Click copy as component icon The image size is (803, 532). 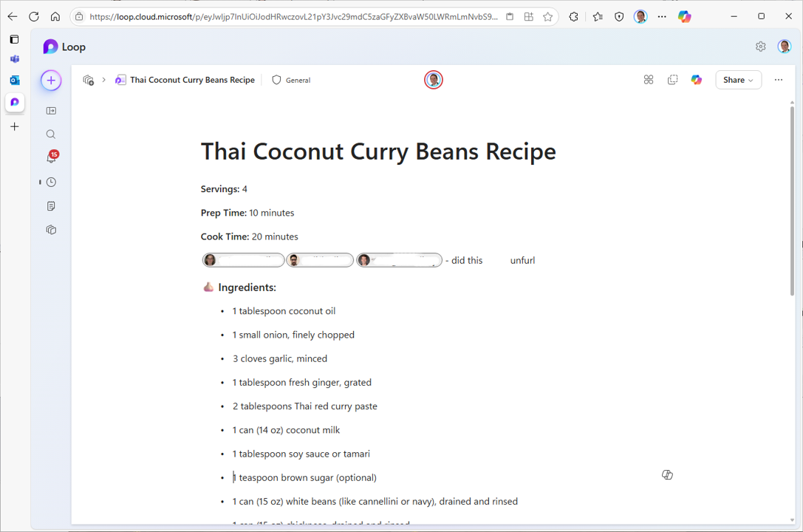click(x=672, y=80)
